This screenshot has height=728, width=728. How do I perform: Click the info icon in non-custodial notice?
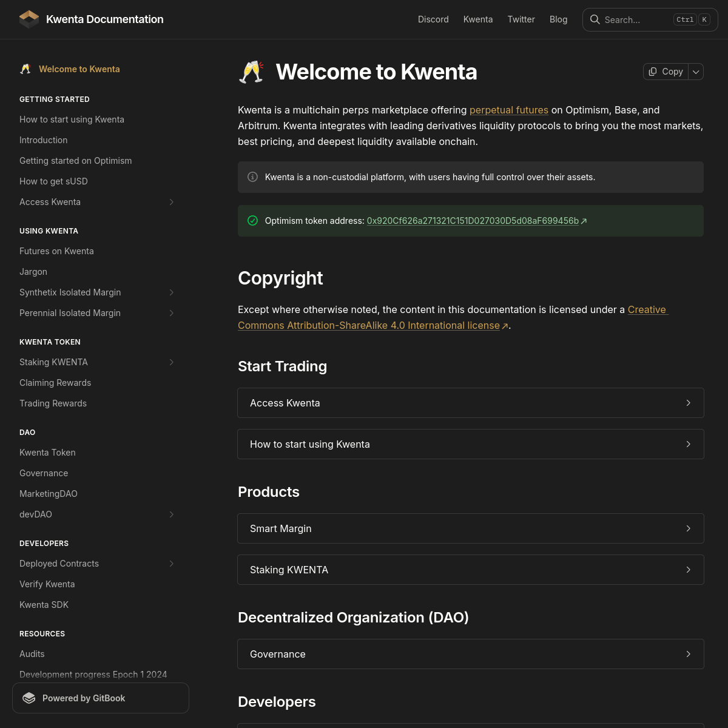click(x=253, y=177)
